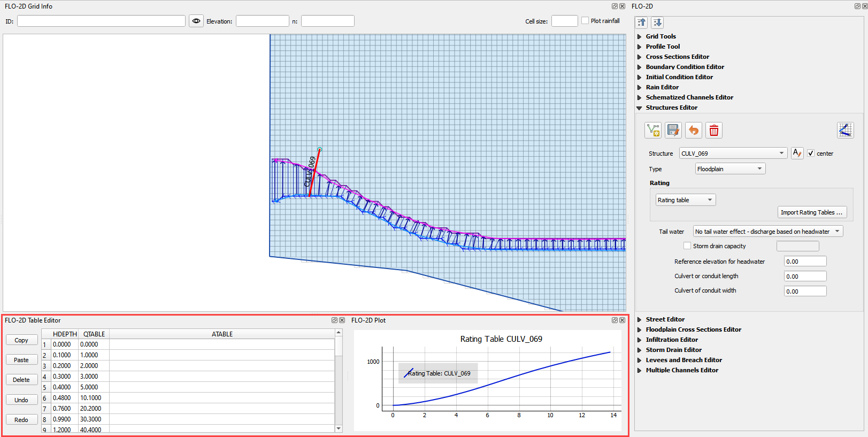Rename structure with the A-pencil icon
Screen dimensions: 868x437
click(x=797, y=154)
